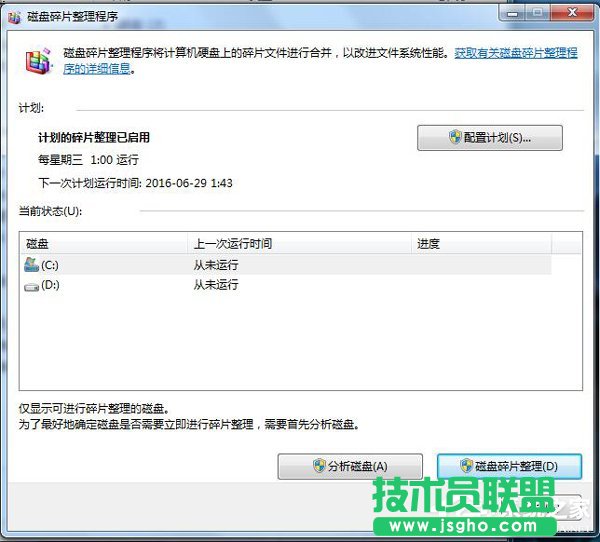Sort by 磁盘 column header
Viewport: 600px width, 542px height.
[103, 243]
